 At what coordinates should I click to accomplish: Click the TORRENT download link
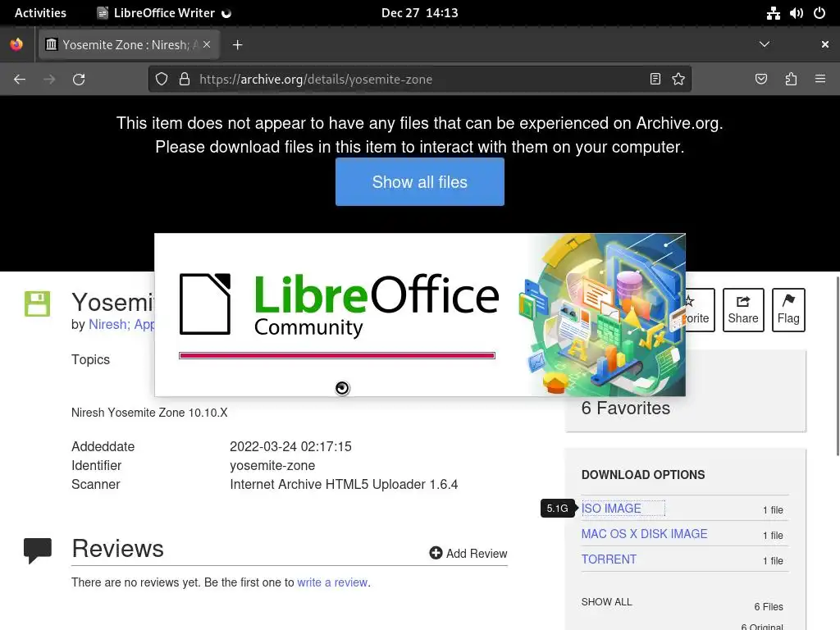click(609, 559)
